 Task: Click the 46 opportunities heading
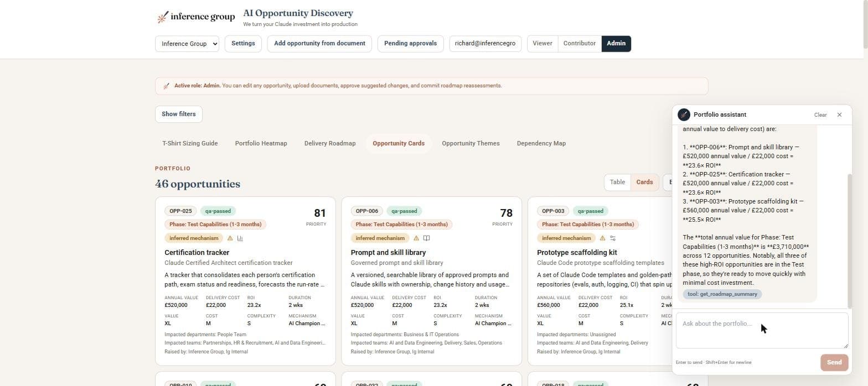[x=198, y=184]
